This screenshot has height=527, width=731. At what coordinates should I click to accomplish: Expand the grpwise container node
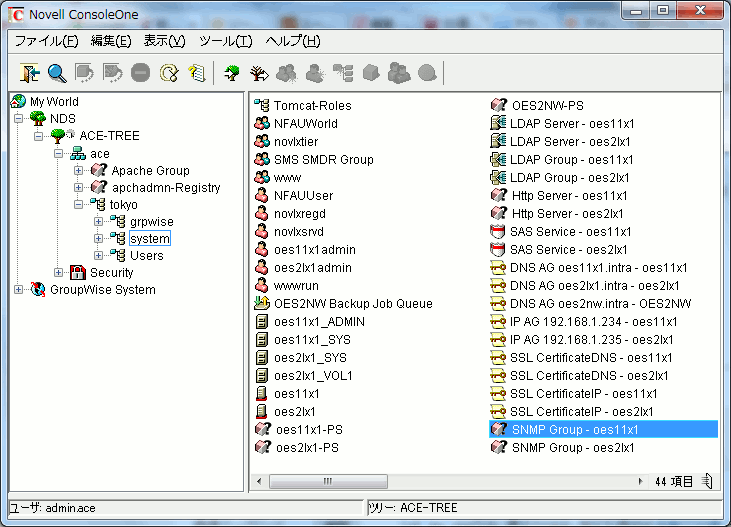coord(98,222)
